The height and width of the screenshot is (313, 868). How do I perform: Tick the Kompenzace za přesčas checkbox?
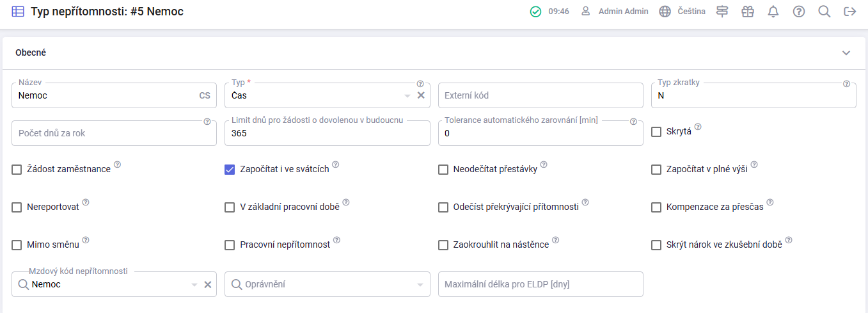656,207
